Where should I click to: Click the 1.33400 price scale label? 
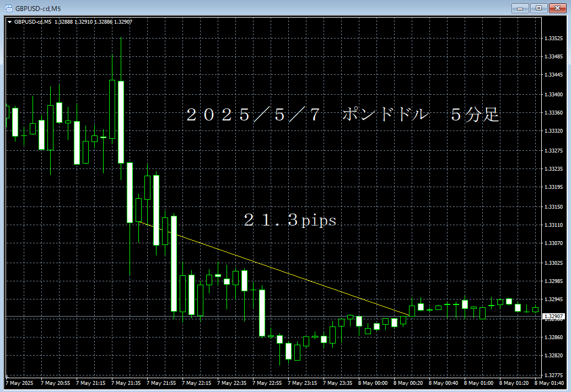(553, 95)
